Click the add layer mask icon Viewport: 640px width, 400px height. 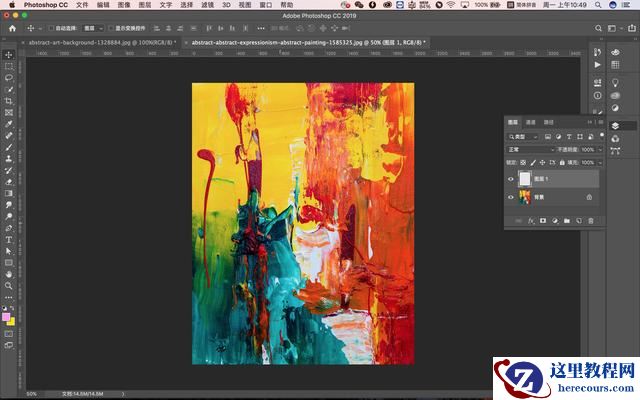coord(543,220)
